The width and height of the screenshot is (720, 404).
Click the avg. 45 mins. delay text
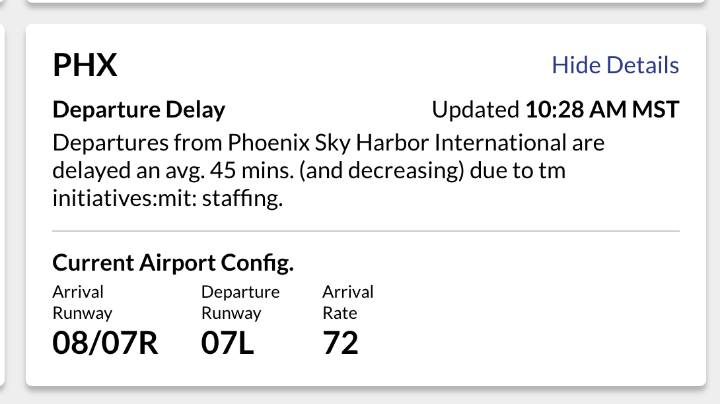230,171
